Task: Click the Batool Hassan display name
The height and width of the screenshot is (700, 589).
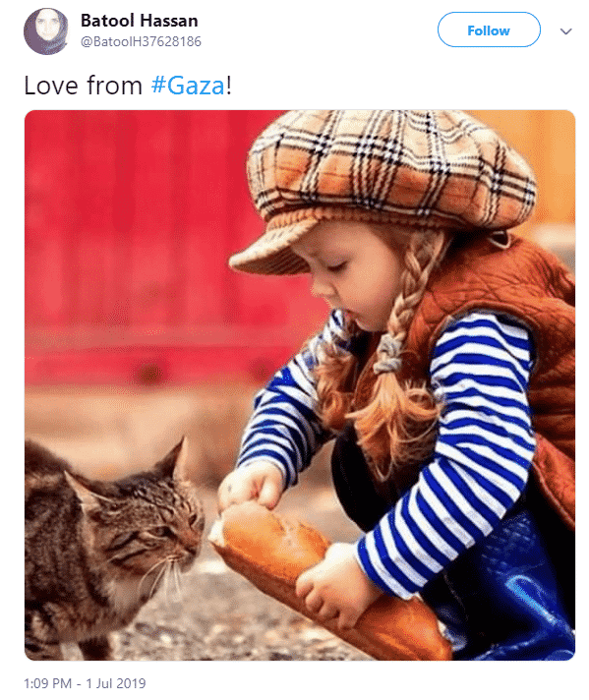Action: [140, 21]
